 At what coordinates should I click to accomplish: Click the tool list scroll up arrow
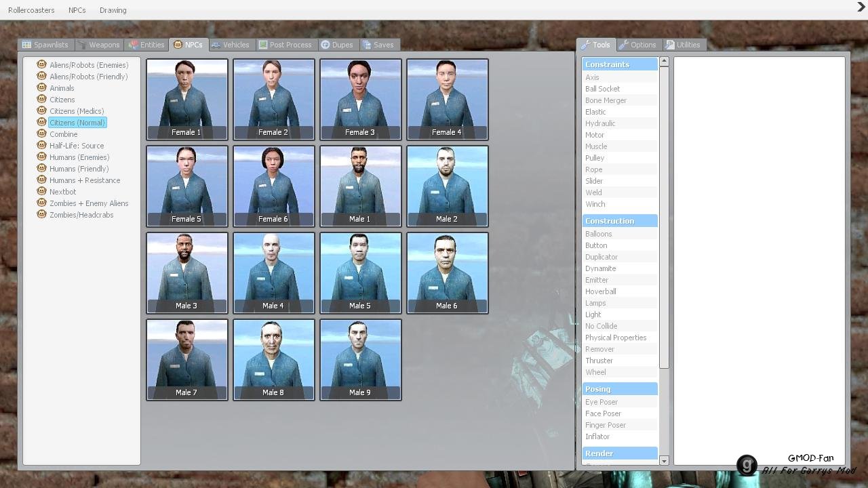(x=664, y=61)
